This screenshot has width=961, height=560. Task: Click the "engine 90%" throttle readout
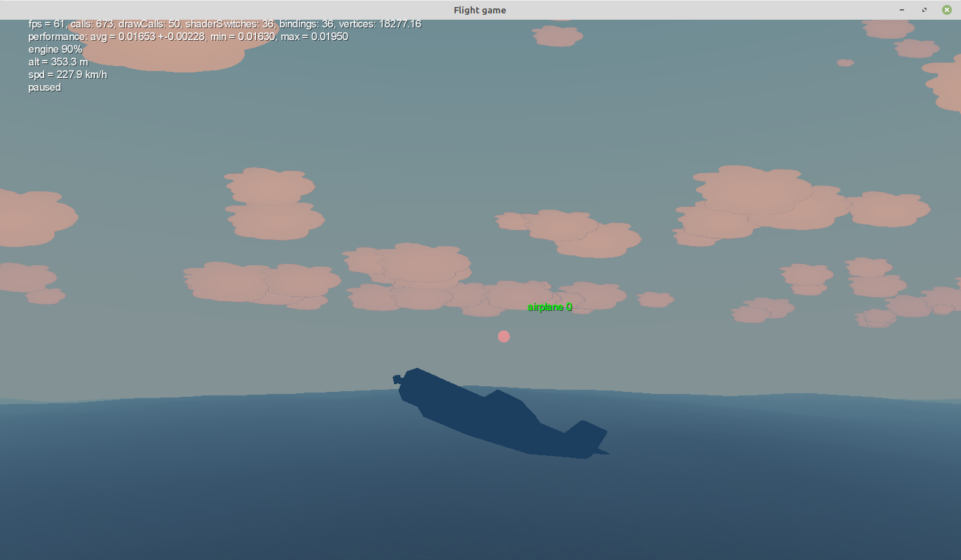(x=55, y=49)
